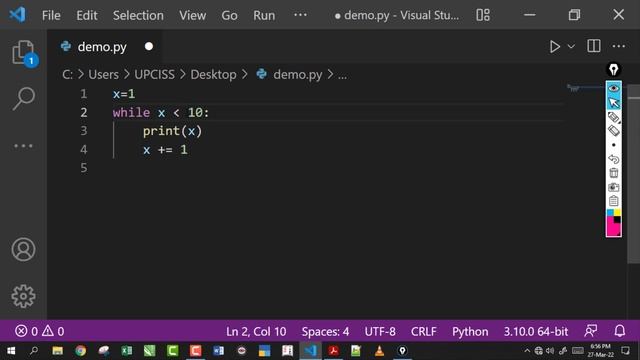Close demo.py using the unsaved dot

click(x=149, y=46)
